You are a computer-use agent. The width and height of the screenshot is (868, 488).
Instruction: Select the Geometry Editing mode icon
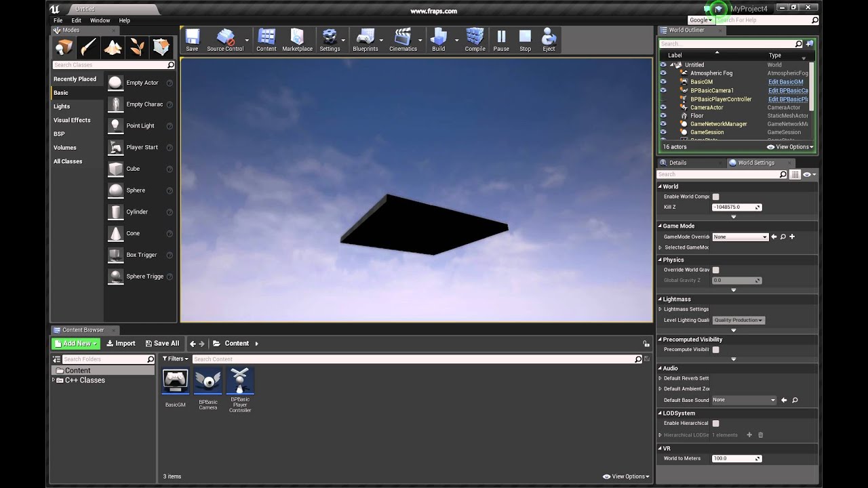[161, 47]
